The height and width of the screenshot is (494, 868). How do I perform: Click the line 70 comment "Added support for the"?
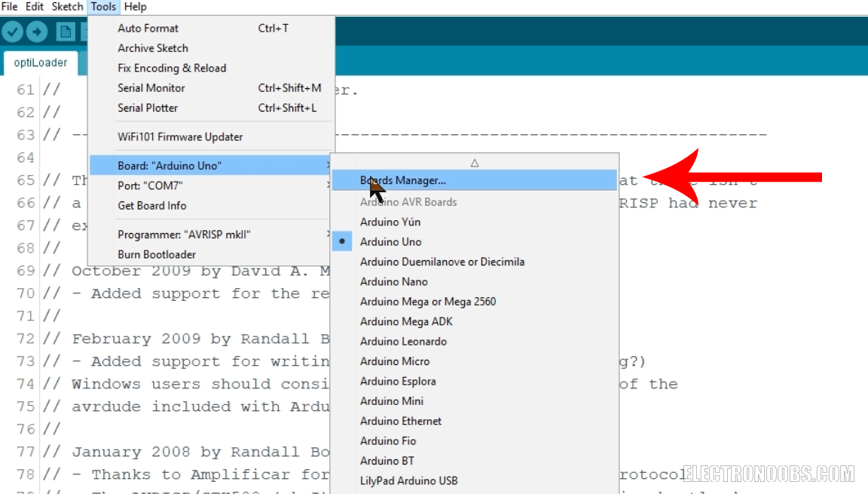pyautogui.click(x=186, y=294)
